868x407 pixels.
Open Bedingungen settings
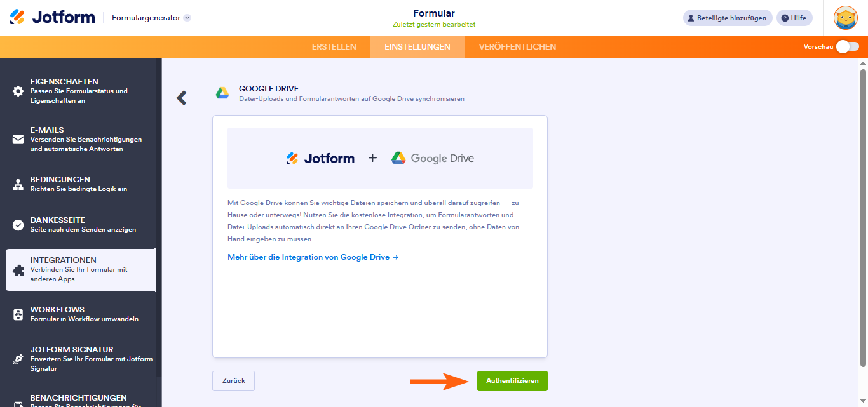[81, 184]
